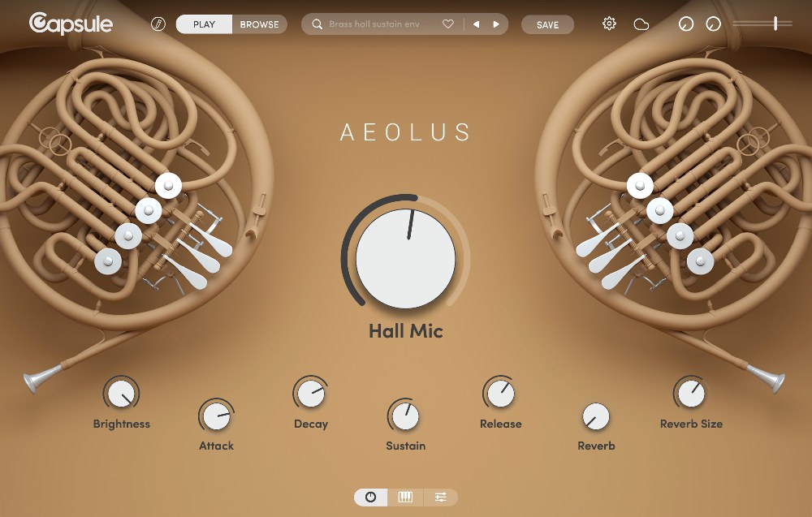Go to the next preset with the right arrow
The width and height of the screenshot is (812, 517).
[497, 24]
